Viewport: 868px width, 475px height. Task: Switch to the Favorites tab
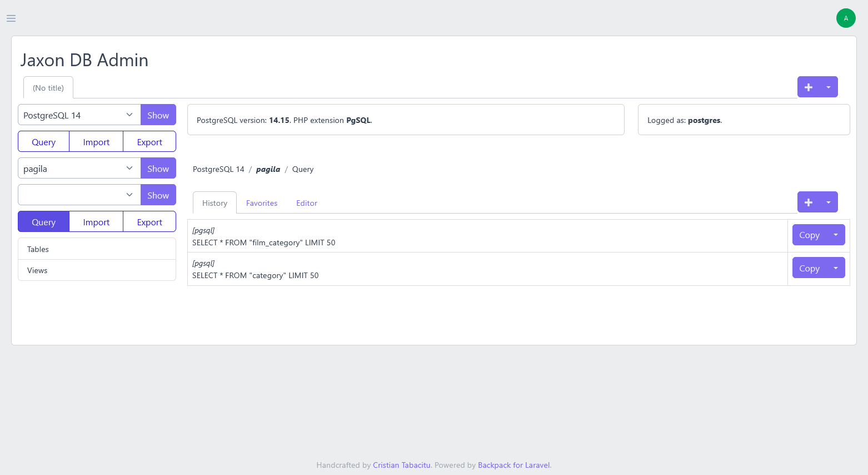pos(261,202)
